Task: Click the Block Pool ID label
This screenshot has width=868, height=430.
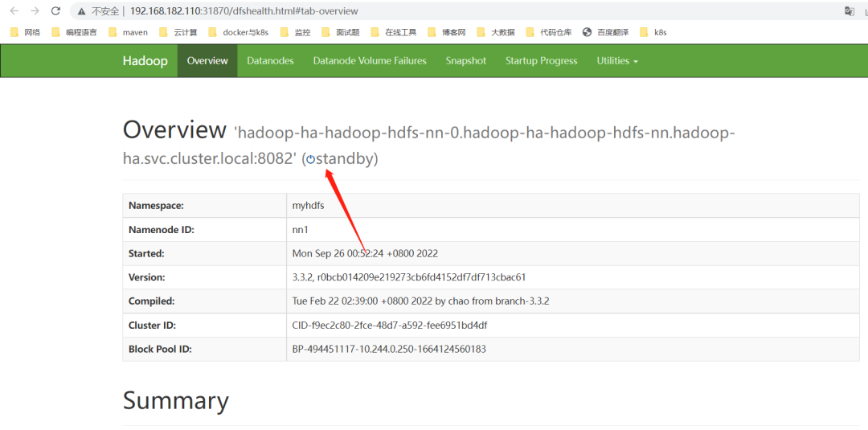Action: click(x=161, y=349)
